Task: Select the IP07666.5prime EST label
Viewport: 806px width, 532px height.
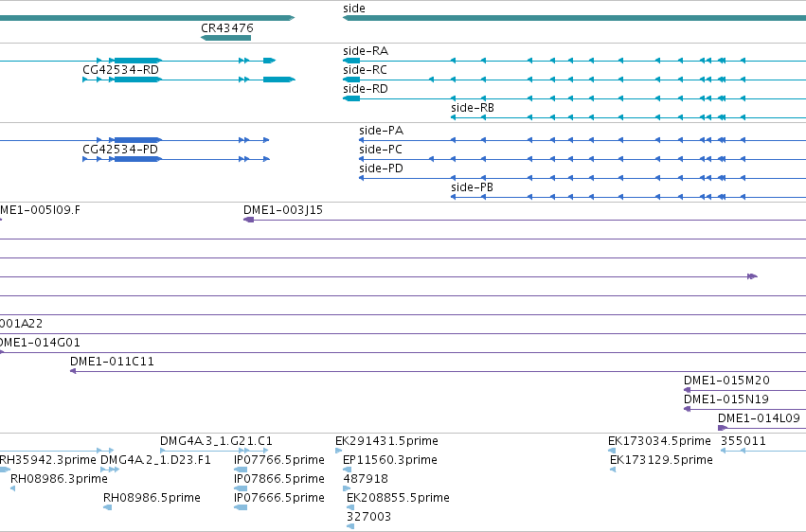Action: click(x=279, y=498)
